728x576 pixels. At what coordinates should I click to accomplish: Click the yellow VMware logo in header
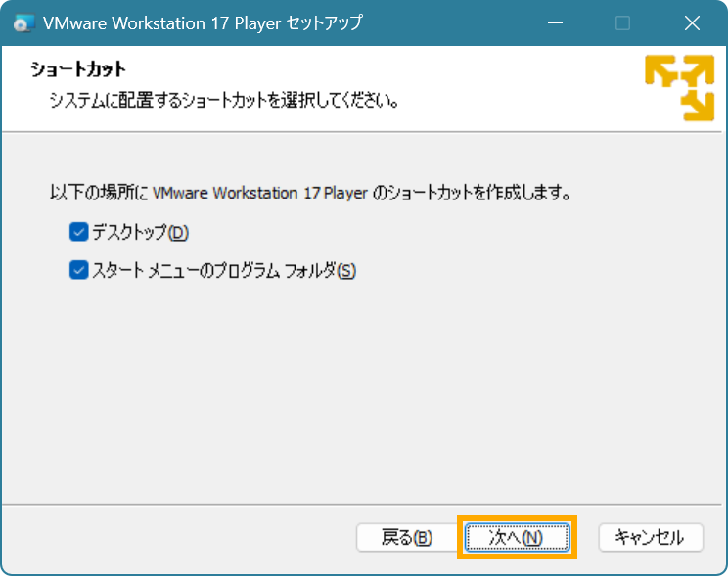click(x=679, y=88)
